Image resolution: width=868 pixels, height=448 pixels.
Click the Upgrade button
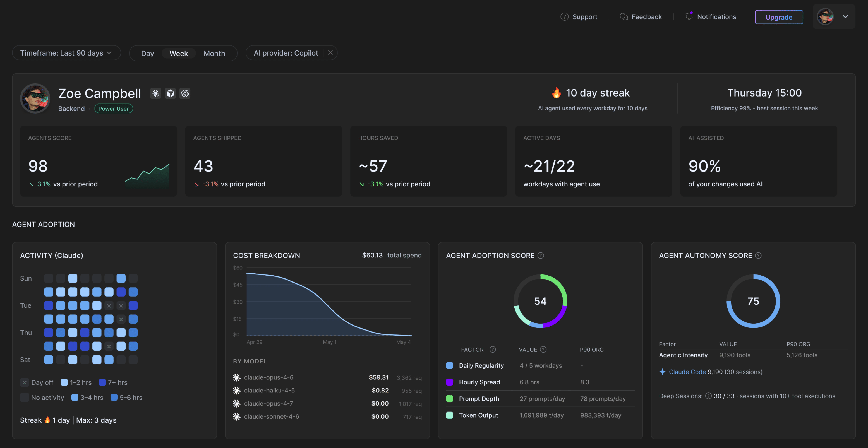779,17
